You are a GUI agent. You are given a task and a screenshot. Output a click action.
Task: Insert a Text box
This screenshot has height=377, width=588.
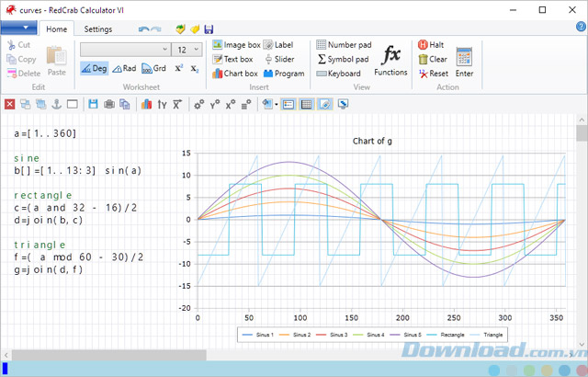232,59
